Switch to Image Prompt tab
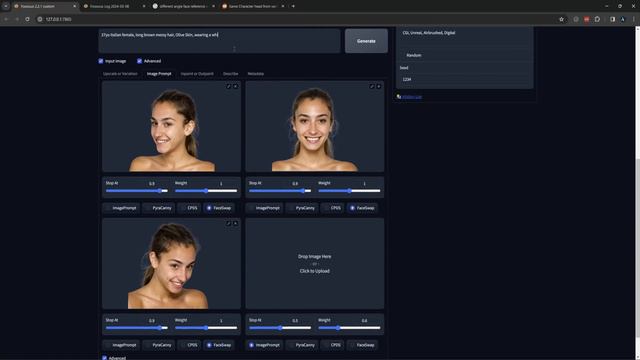Viewport: 640px width, 360px height. pos(159,74)
